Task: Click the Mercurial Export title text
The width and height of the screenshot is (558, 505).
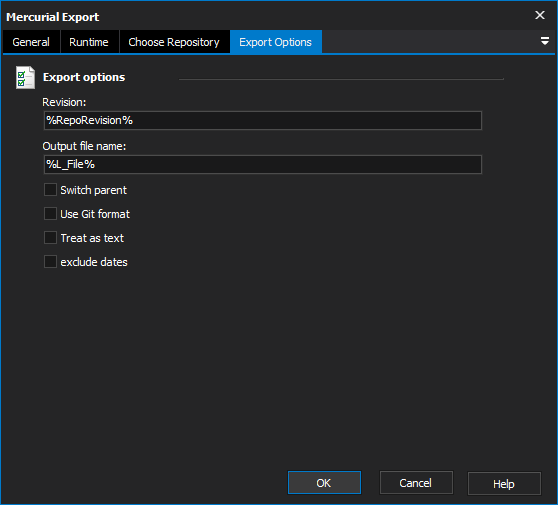Action: click(x=53, y=17)
